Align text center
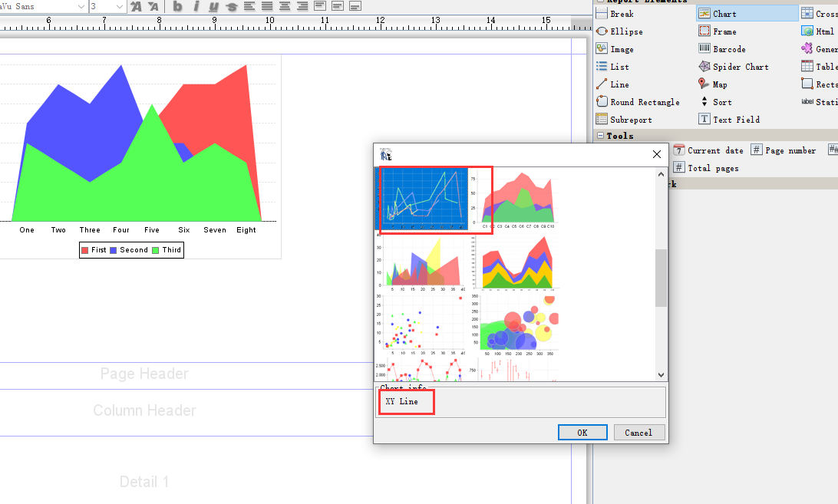This screenshot has width=838, height=504. click(x=285, y=6)
